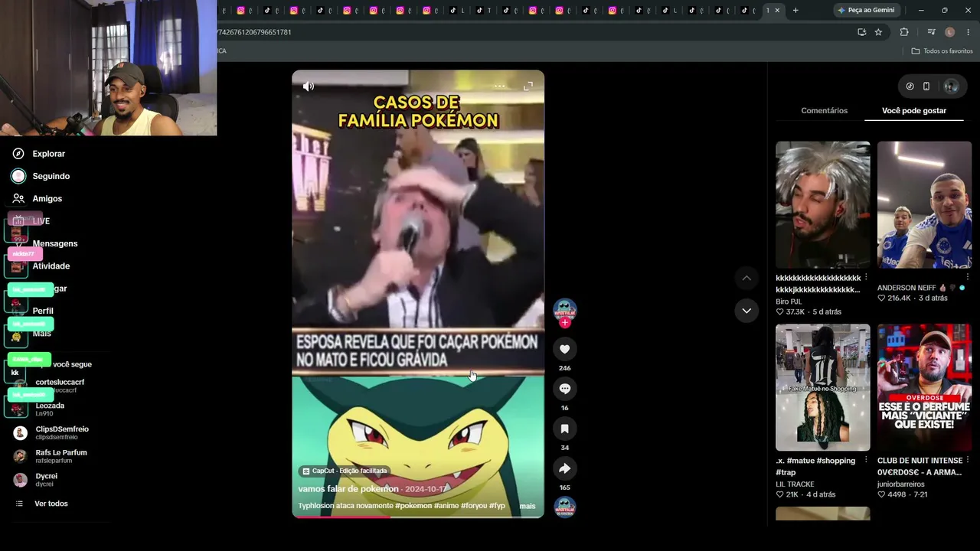Open the browser Extensions puzzle icon

(904, 32)
